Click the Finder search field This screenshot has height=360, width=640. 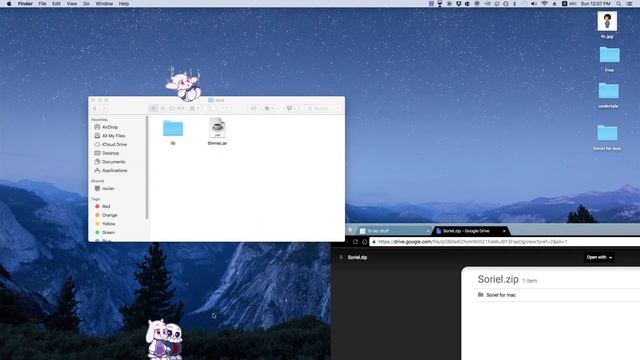(x=321, y=108)
